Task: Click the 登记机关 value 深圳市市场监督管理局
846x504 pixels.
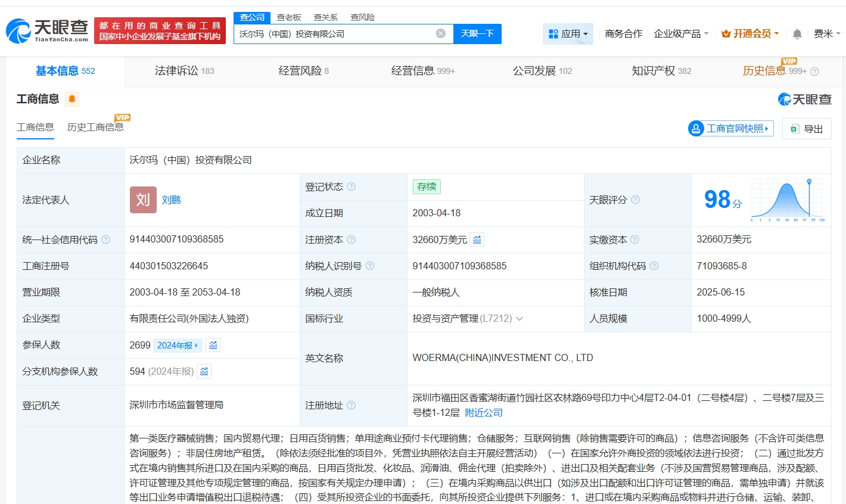Action: pos(176,405)
